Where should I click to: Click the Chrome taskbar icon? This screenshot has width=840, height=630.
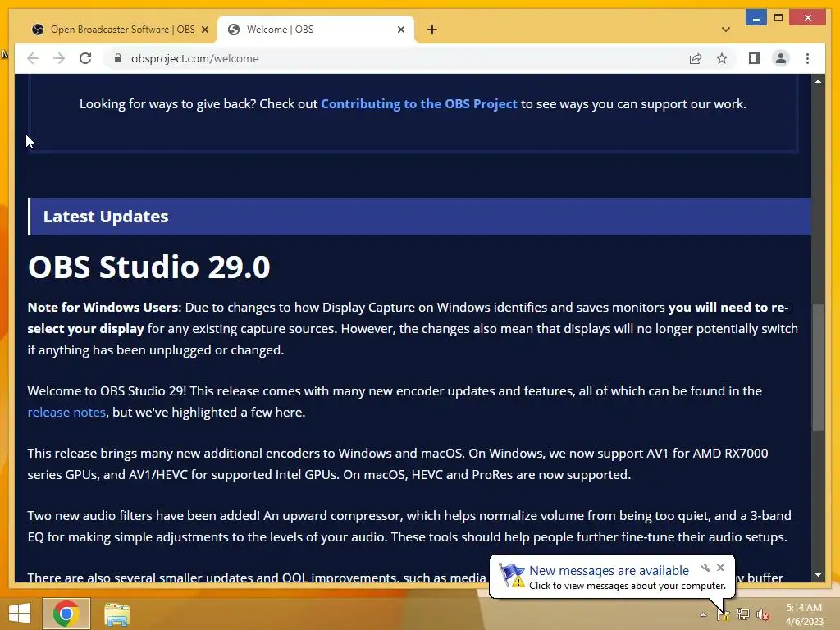coord(66,614)
